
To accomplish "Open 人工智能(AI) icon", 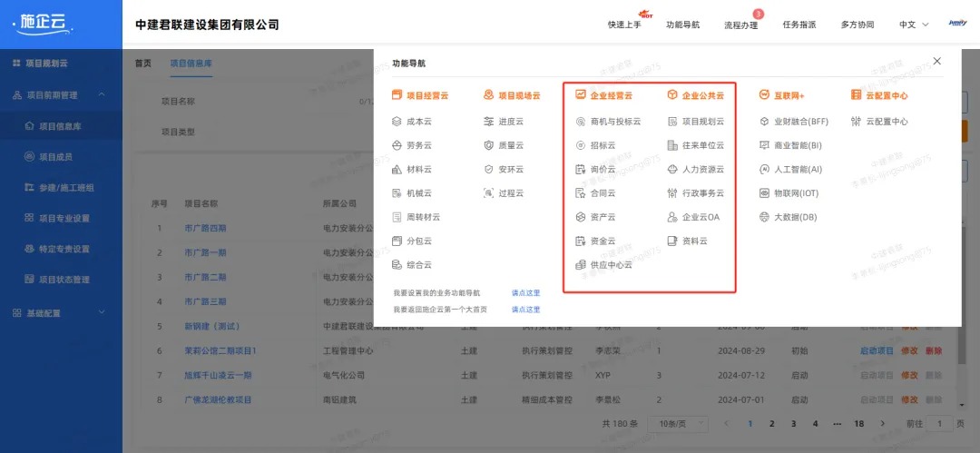I will (764, 169).
